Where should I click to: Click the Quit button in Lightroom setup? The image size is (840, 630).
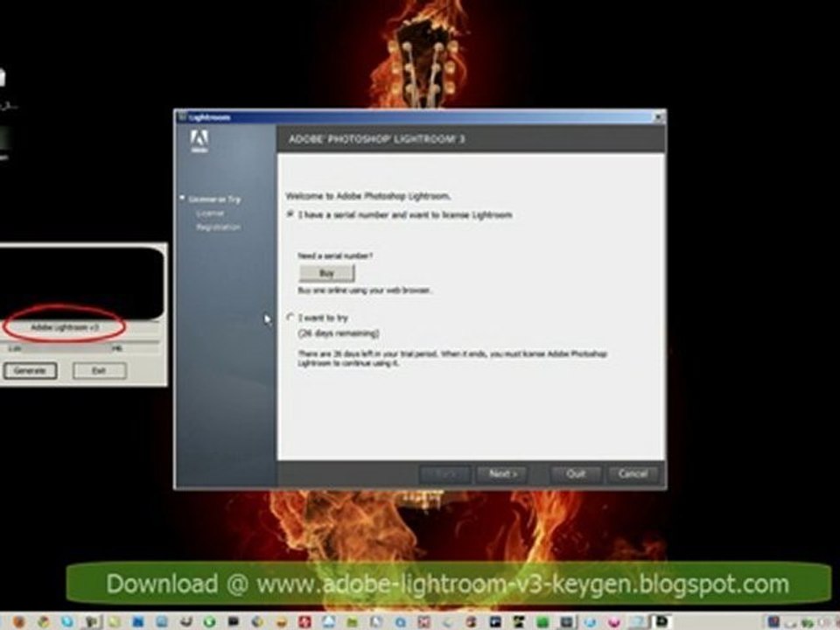pyautogui.click(x=576, y=474)
